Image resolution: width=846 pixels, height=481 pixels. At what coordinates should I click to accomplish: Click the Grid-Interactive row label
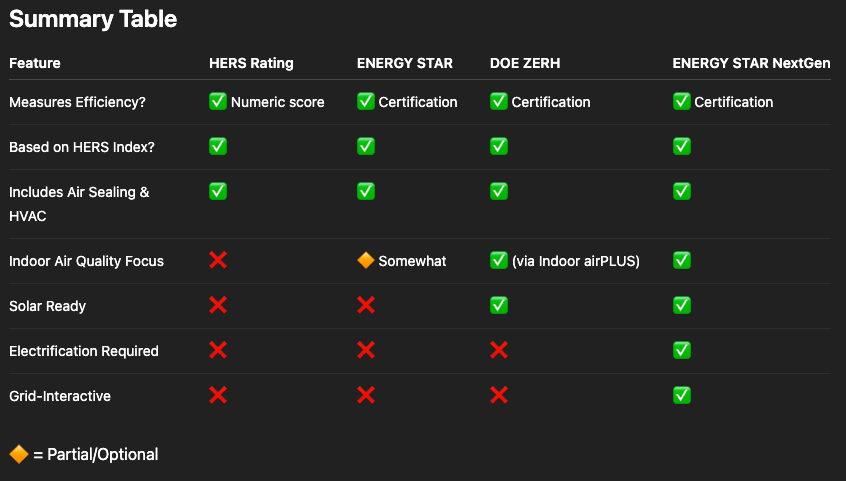coord(60,396)
